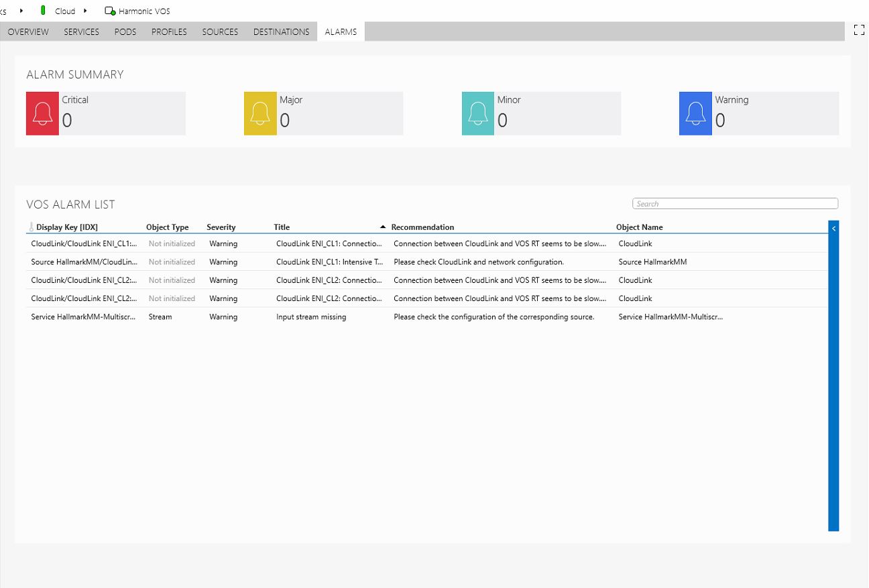Click the key icon beside Display Key
Screen dimensions: 869x588
31,227
